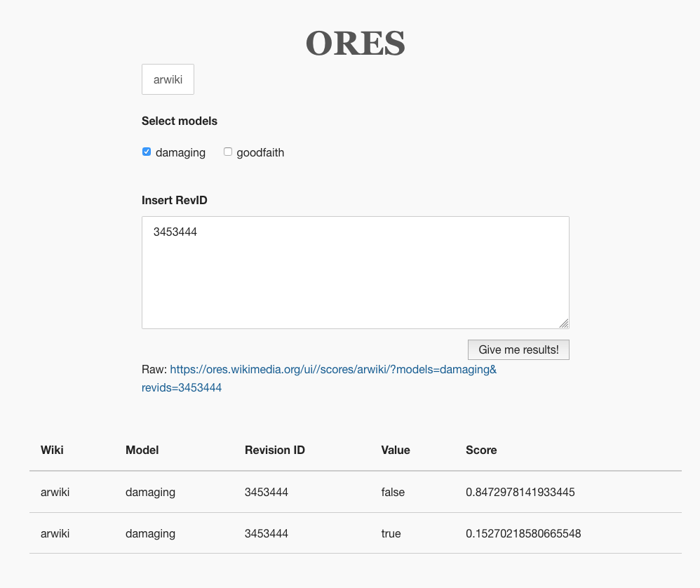Click the ORES page heading

point(355,43)
